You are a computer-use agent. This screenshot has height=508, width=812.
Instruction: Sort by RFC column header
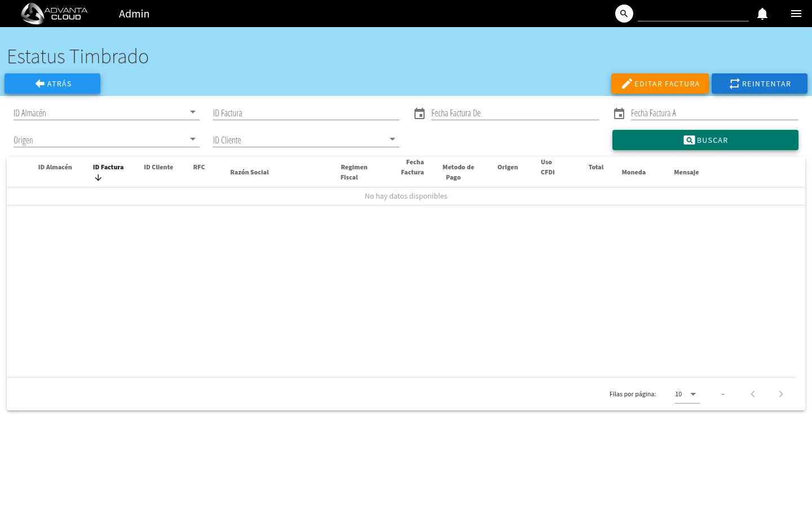(x=199, y=167)
